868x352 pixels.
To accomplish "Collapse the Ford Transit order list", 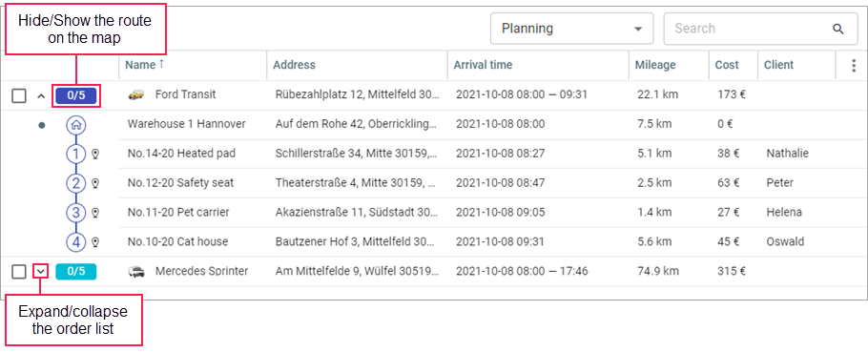I will pos(40,95).
